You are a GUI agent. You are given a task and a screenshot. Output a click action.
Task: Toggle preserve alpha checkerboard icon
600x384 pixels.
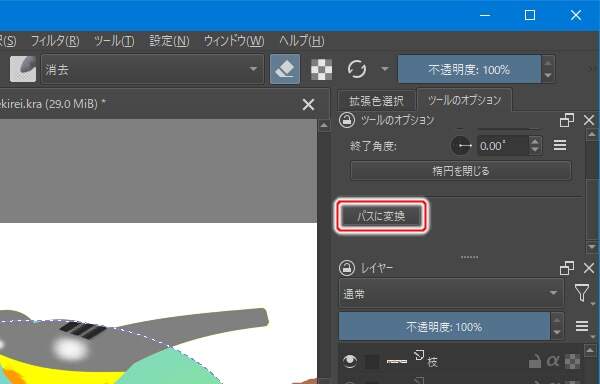[x=321, y=70]
